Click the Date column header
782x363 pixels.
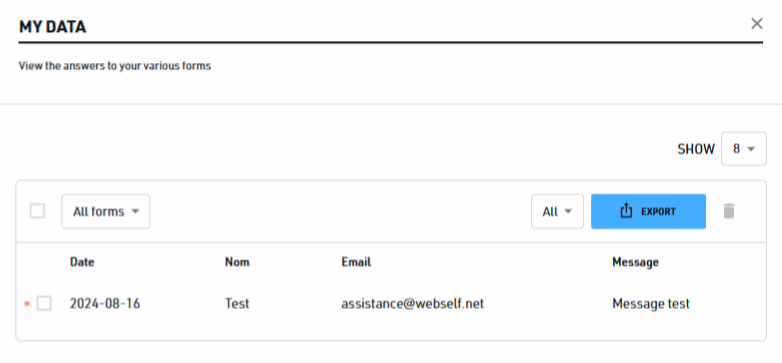82,262
